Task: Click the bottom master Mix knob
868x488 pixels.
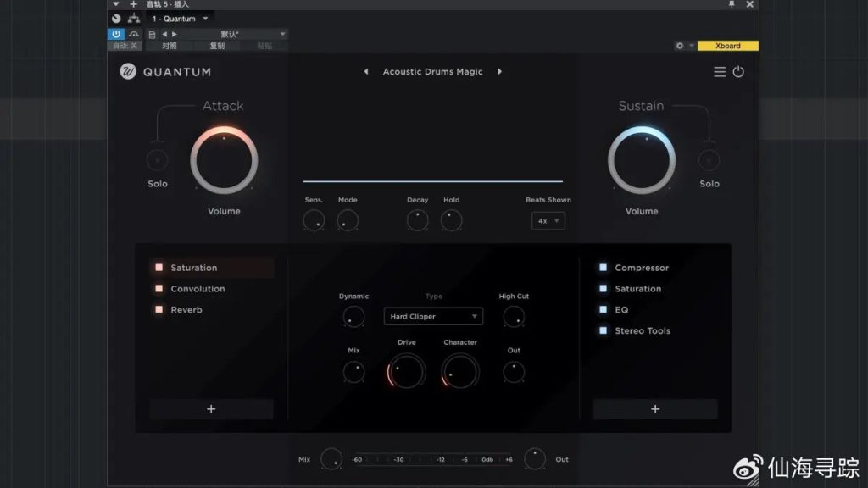Action: coord(331,459)
